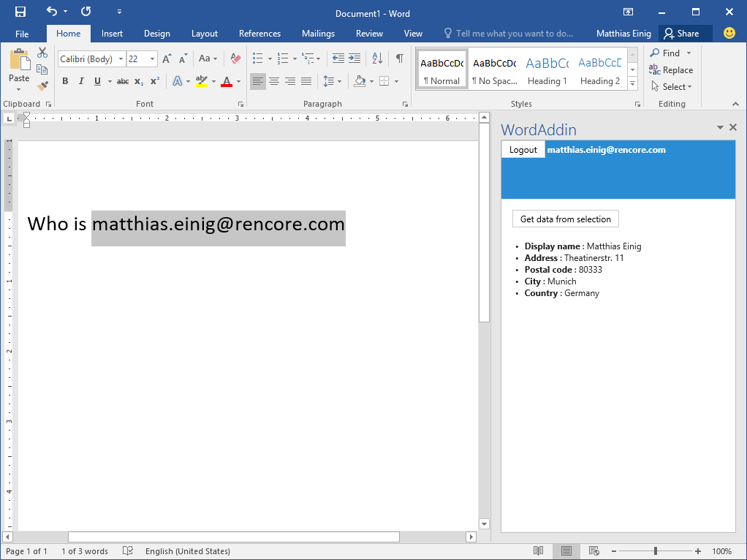
Task: Switch to Web Layout view
Action: [594, 551]
